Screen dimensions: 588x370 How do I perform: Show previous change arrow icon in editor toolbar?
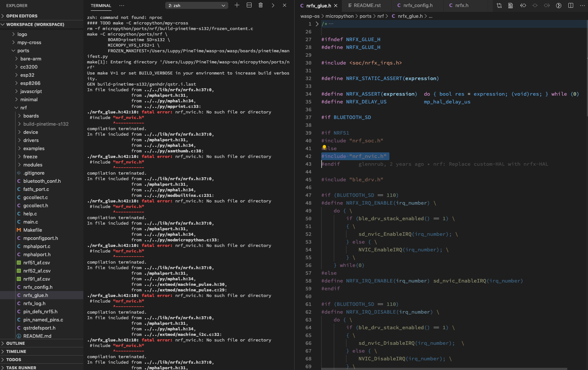pyautogui.click(x=523, y=6)
